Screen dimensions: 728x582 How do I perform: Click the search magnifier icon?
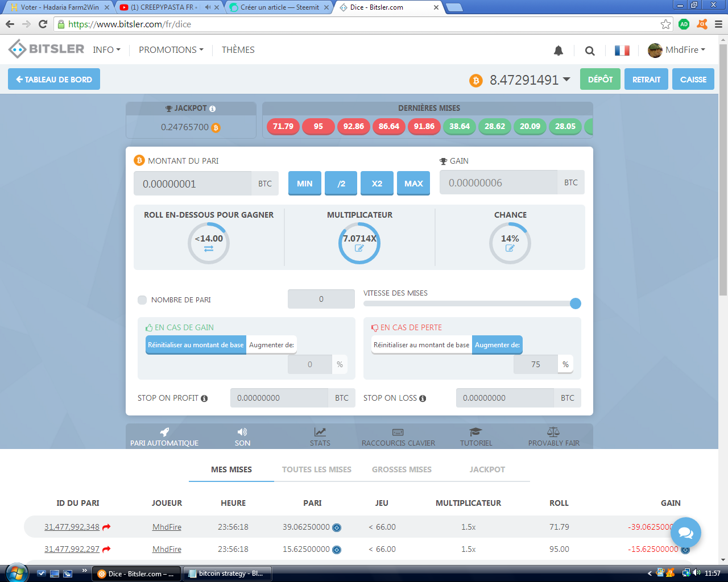tap(590, 51)
